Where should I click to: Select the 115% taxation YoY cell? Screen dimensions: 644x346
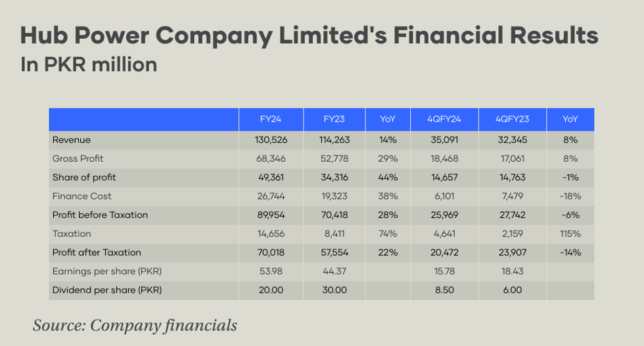tap(570, 234)
